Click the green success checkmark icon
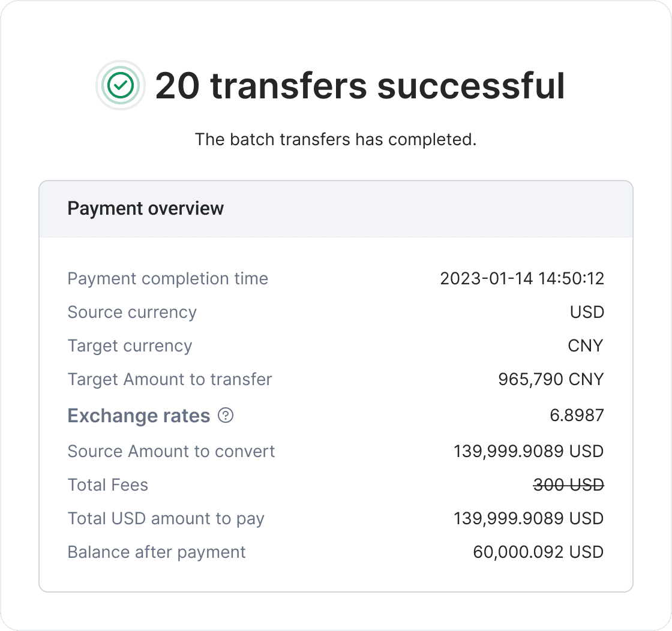This screenshot has height=631, width=672. (121, 85)
